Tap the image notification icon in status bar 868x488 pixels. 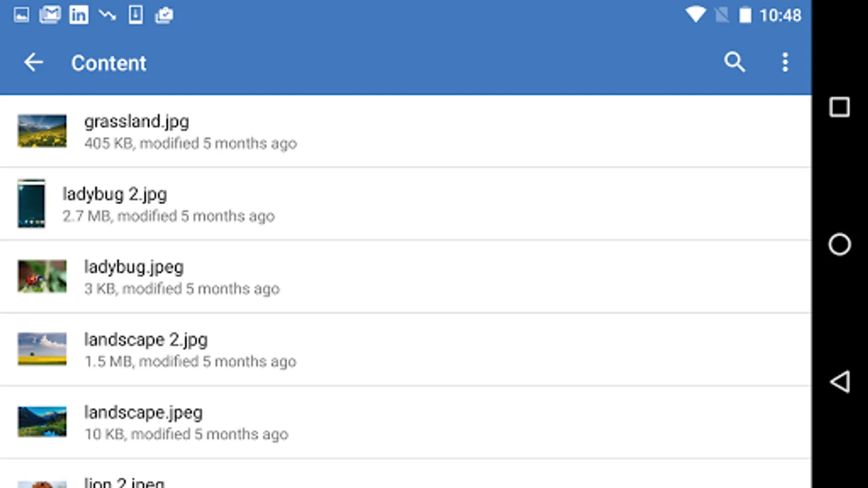click(x=22, y=15)
